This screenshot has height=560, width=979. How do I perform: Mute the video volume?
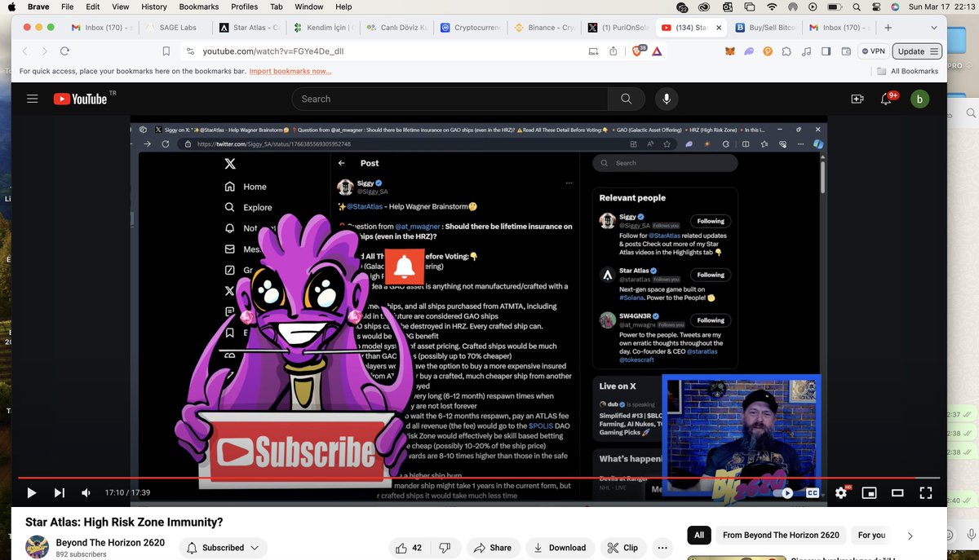point(86,492)
